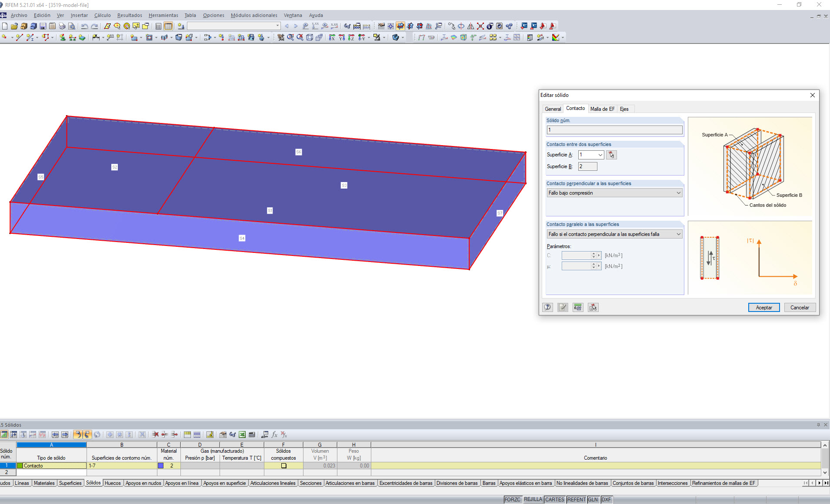Image resolution: width=830 pixels, height=504 pixels.
Task: Click the edit comment icon in dialog footer
Action: (563, 307)
